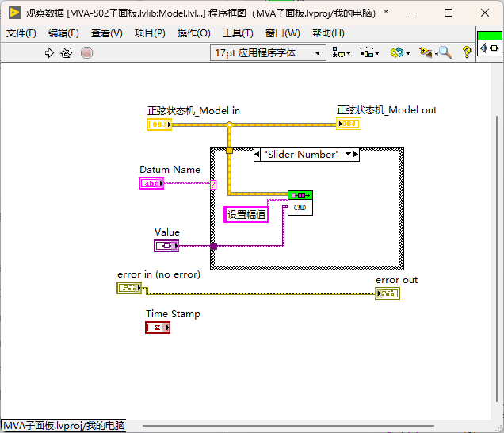Screen dimensions: 504x433
Task: Select the error in cluster terminal
Action: pyautogui.click(x=129, y=288)
